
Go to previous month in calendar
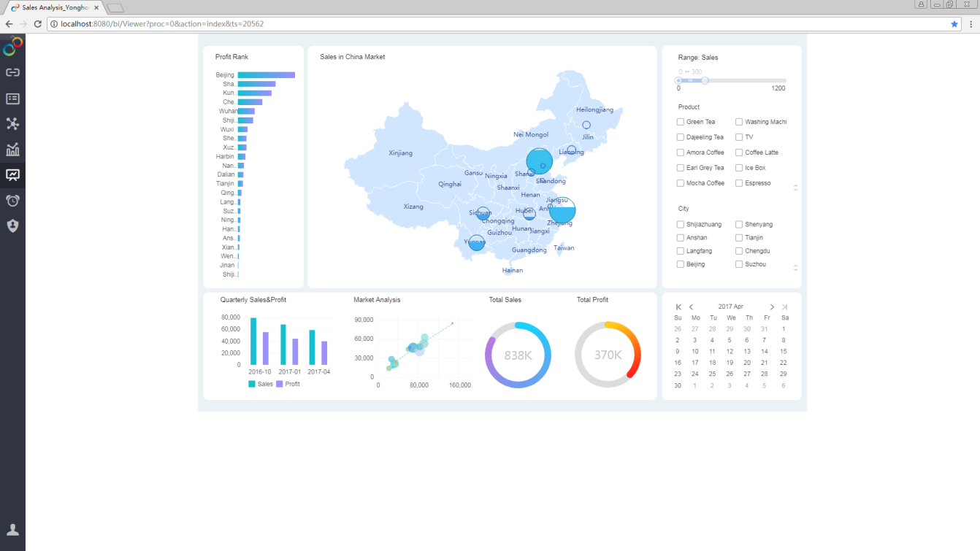point(691,307)
